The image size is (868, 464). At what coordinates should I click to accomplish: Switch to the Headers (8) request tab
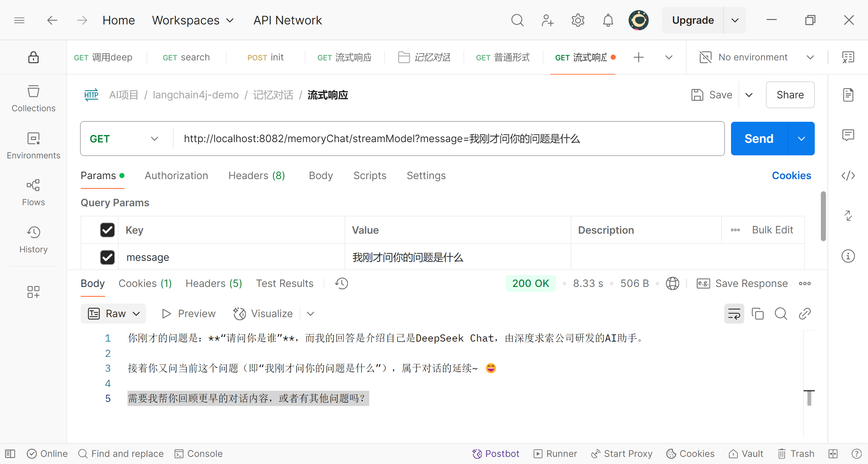point(257,175)
